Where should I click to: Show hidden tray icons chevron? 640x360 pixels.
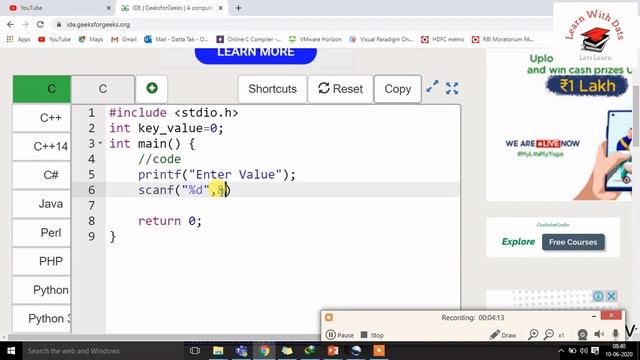pos(561,351)
